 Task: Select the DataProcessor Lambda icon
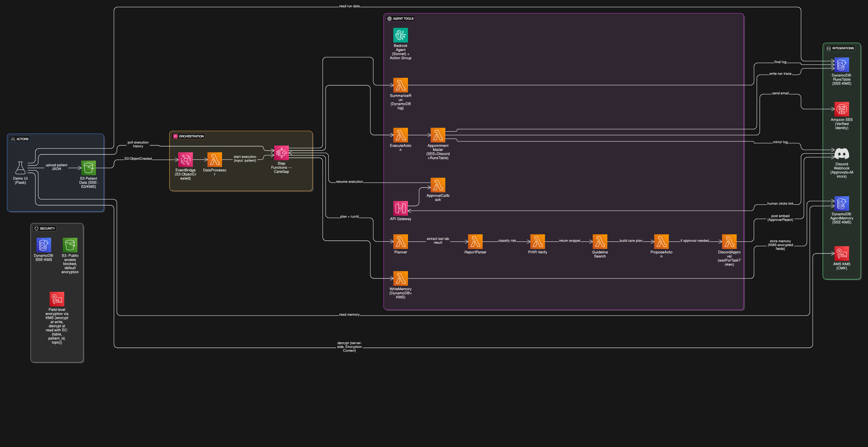tap(215, 160)
